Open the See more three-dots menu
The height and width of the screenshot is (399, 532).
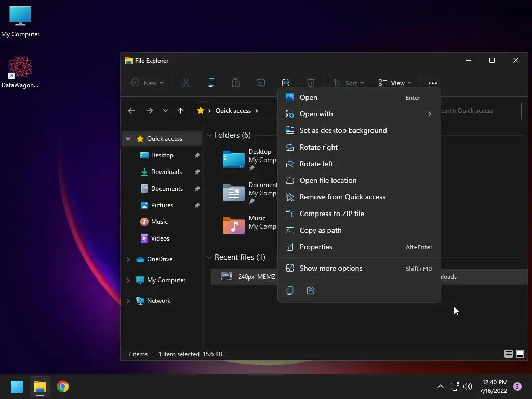point(433,83)
